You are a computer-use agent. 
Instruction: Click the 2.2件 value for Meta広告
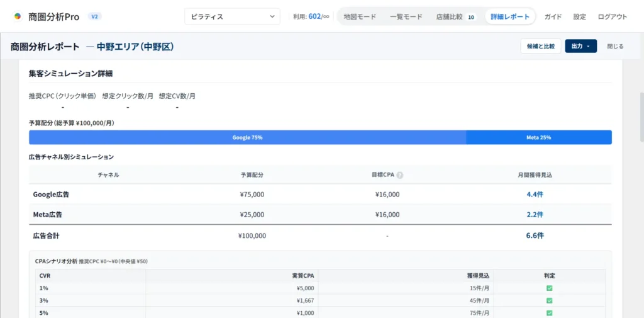tap(535, 214)
